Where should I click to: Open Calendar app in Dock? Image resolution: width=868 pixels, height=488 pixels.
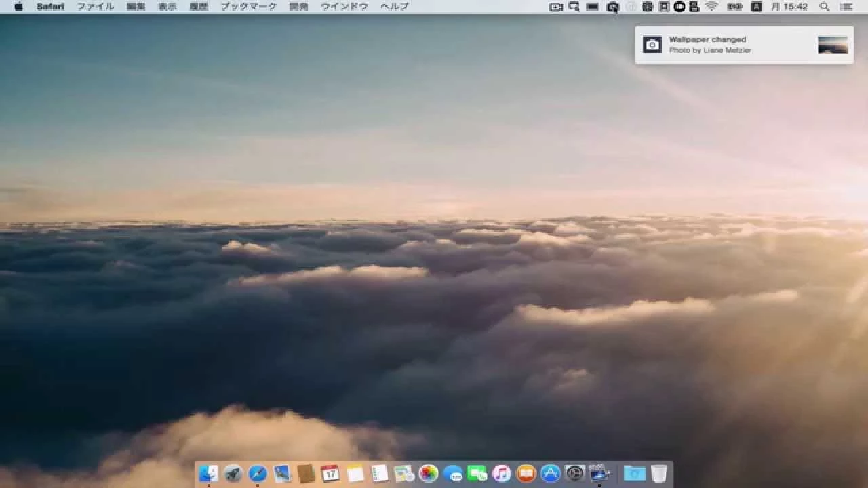point(330,473)
